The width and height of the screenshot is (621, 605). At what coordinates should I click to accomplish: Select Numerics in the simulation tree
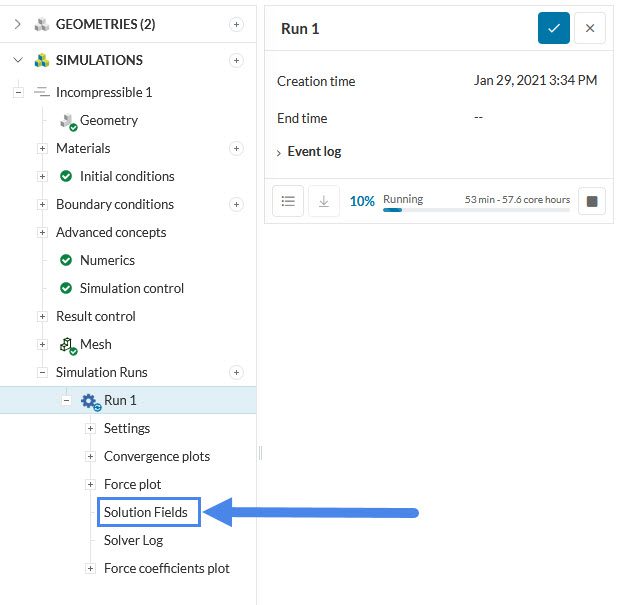[107, 260]
